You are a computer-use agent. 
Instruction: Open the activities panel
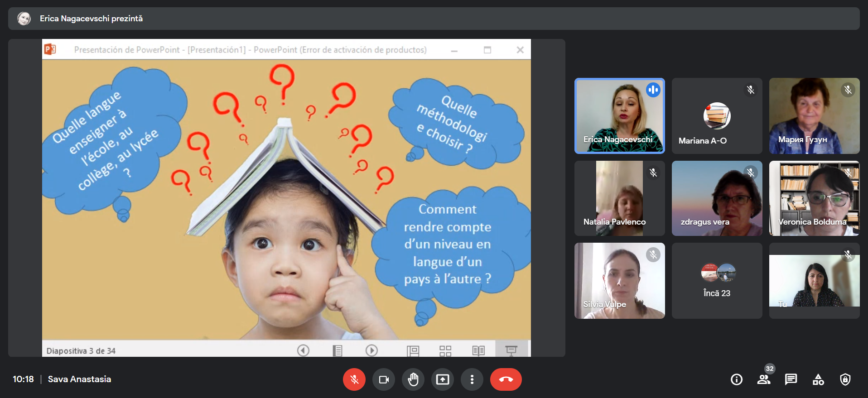click(x=818, y=379)
